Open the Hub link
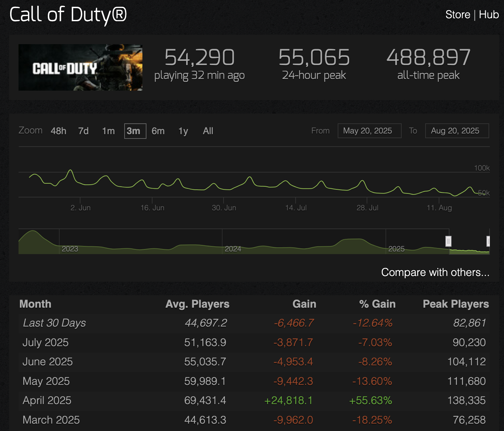The height and width of the screenshot is (431, 504). click(x=489, y=14)
